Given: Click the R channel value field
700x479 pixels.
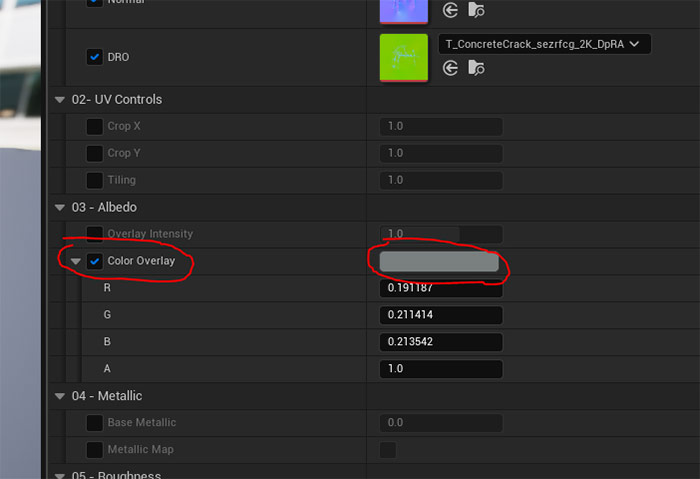Looking at the screenshot, I should coord(440,288).
